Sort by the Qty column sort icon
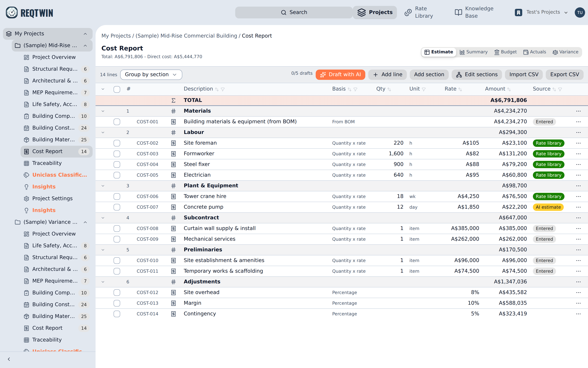This screenshot has height=368, width=588. [x=389, y=89]
